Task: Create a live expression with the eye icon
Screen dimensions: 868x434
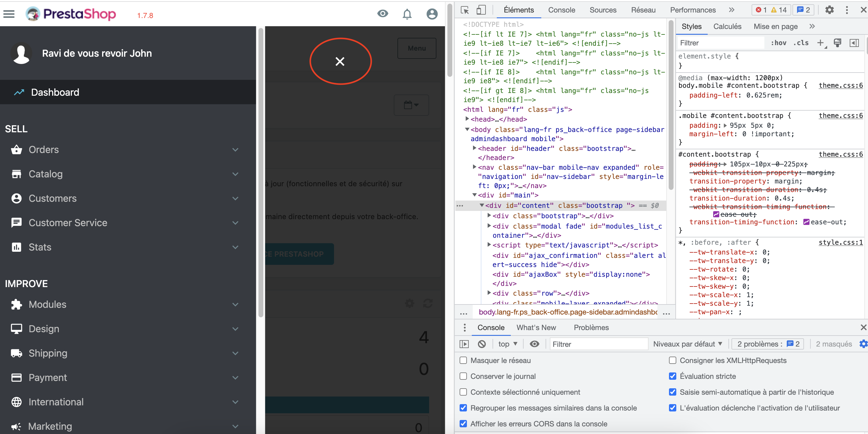Action: [x=534, y=344]
